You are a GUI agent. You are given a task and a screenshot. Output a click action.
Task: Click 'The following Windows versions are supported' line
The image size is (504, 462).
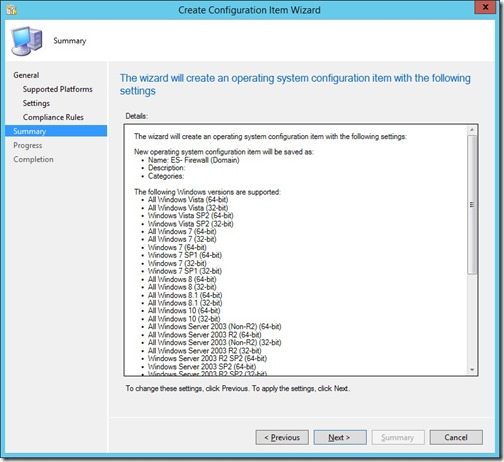(x=207, y=192)
